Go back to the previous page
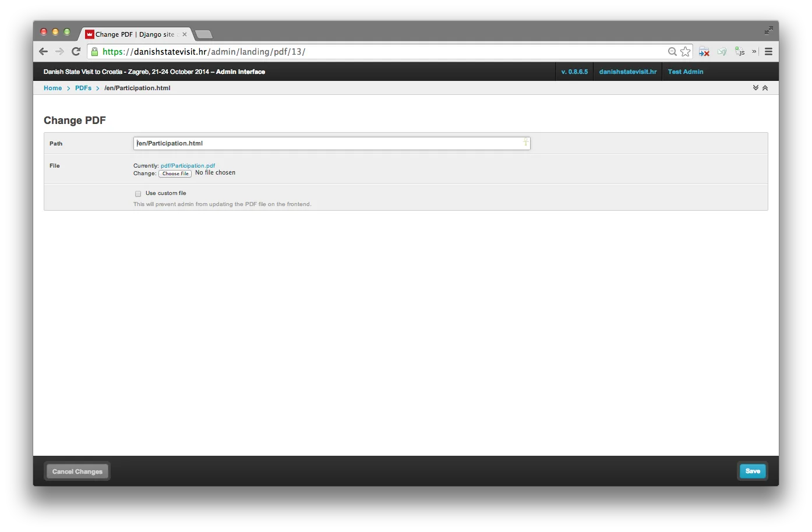 pos(44,52)
